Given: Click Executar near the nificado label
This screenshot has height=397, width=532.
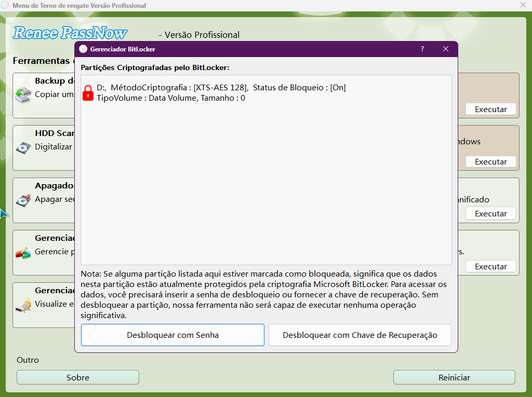Looking at the screenshot, I should (x=490, y=213).
